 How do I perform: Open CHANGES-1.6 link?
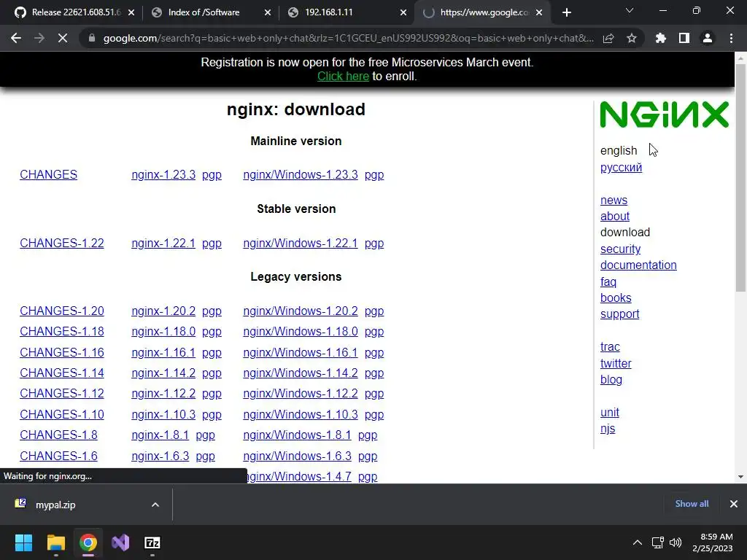pyautogui.click(x=58, y=456)
